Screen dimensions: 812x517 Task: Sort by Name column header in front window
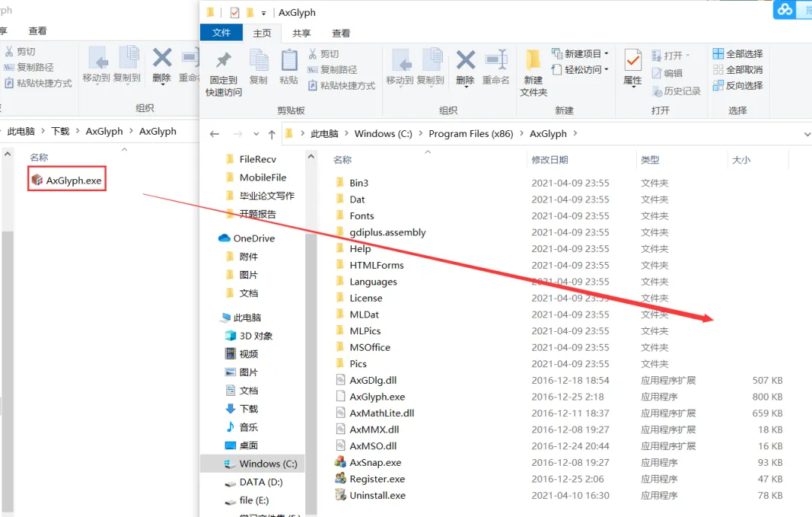pos(342,160)
